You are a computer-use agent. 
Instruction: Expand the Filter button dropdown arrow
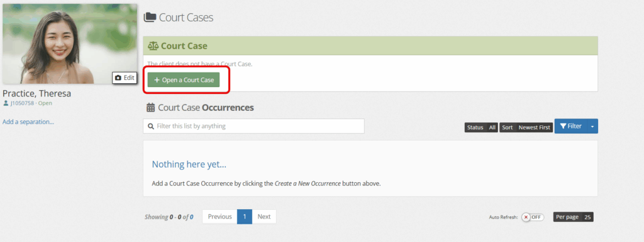coord(592,126)
